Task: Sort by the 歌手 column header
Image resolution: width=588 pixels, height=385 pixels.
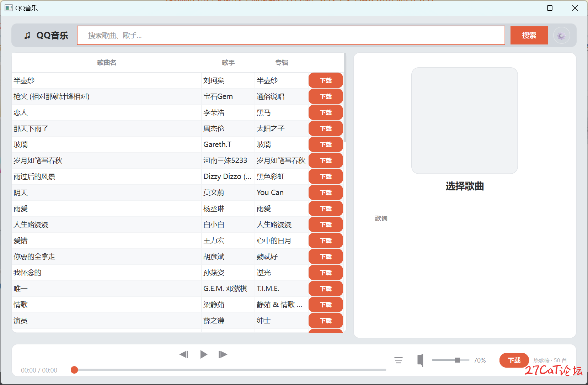Action: click(228, 63)
